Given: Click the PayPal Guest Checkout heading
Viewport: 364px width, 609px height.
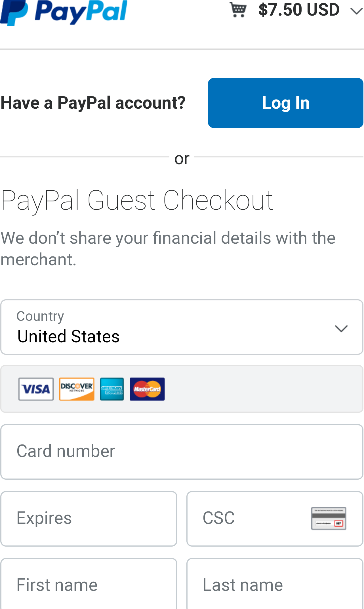Looking at the screenshot, I should point(137,201).
